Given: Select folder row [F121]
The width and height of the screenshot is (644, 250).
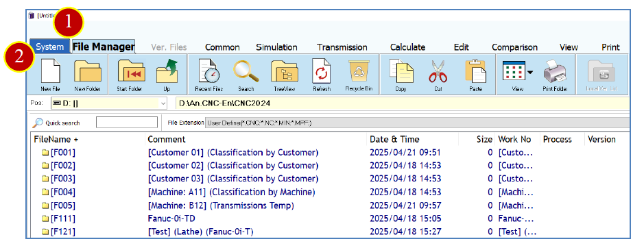Looking at the screenshot, I should 330,232.
